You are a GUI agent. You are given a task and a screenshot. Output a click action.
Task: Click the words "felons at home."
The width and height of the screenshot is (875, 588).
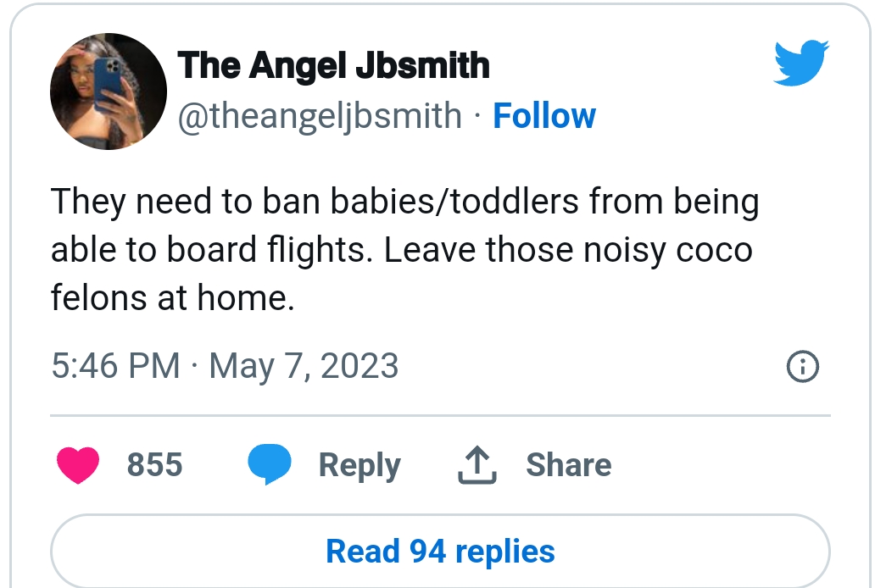[x=172, y=299]
